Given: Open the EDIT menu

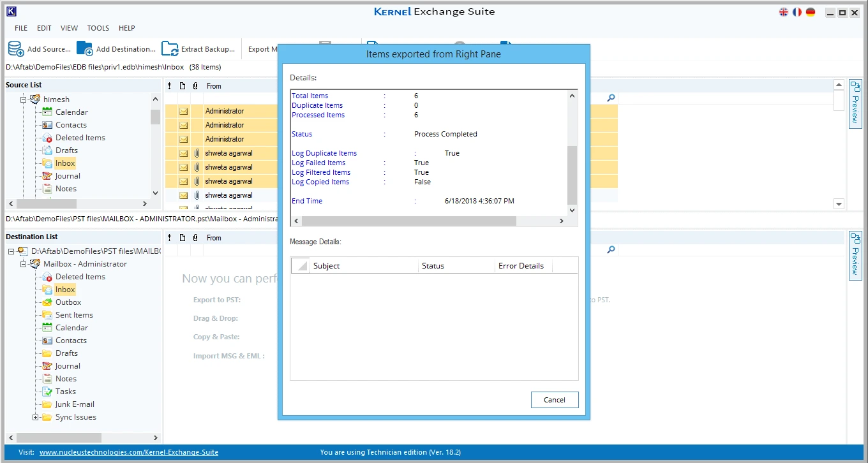Looking at the screenshot, I should click(44, 28).
